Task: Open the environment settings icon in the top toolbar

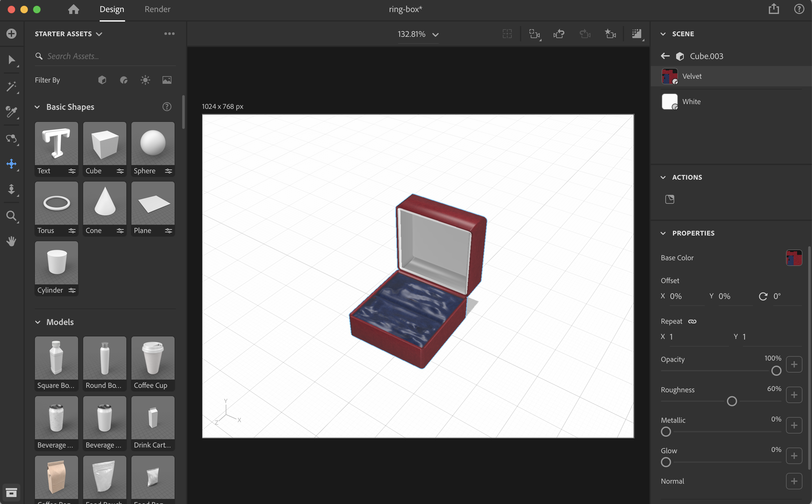Action: (x=636, y=34)
